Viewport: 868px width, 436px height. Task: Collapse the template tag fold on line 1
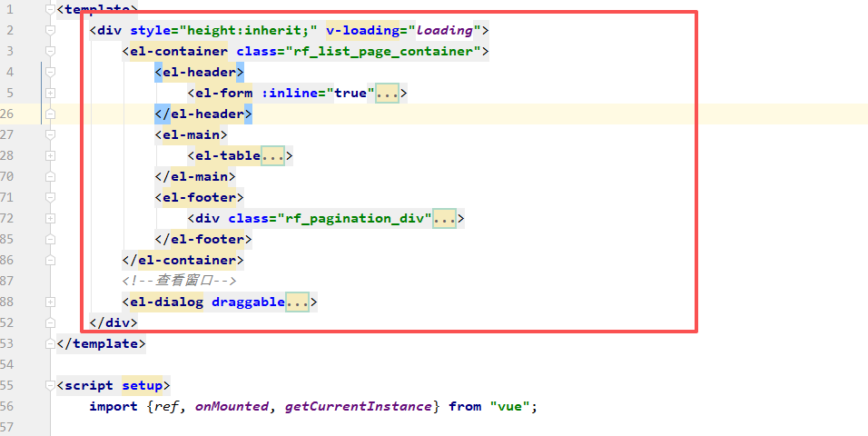[51, 9]
